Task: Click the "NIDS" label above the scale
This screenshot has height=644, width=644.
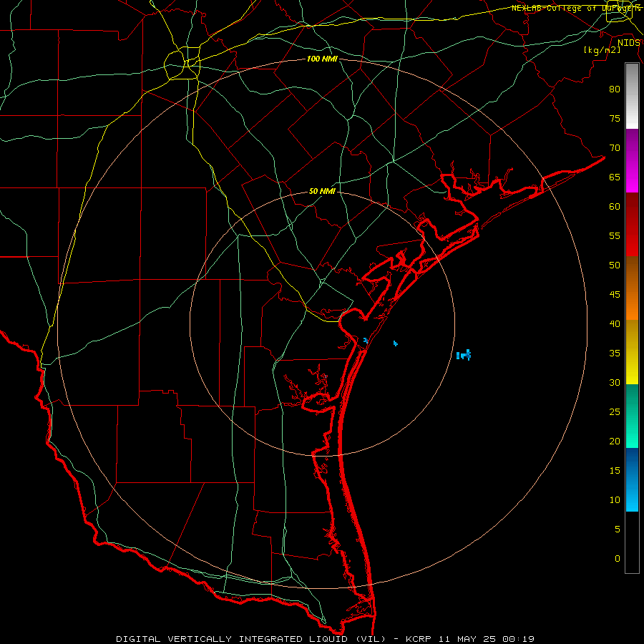Action: click(x=628, y=43)
